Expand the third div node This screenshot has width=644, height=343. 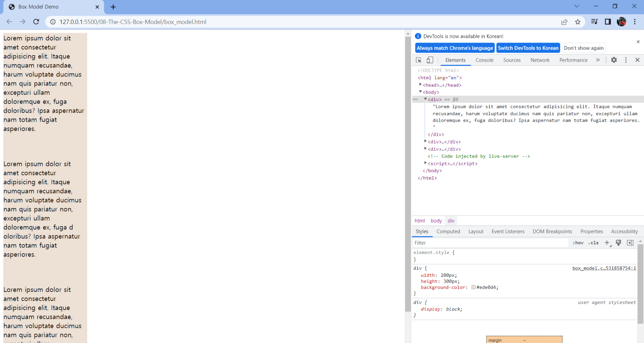tap(425, 149)
